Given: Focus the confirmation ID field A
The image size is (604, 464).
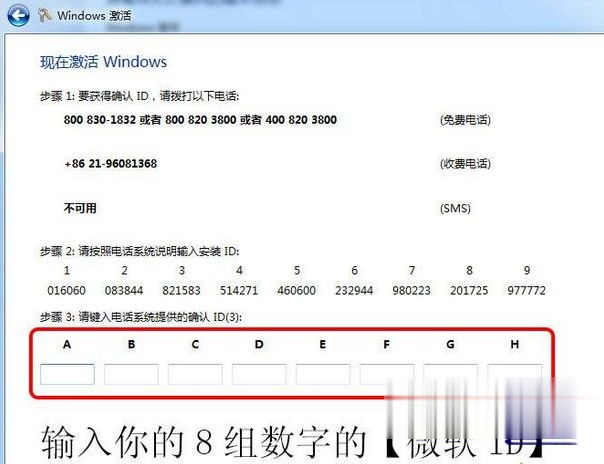Looking at the screenshot, I should pyautogui.click(x=67, y=374).
